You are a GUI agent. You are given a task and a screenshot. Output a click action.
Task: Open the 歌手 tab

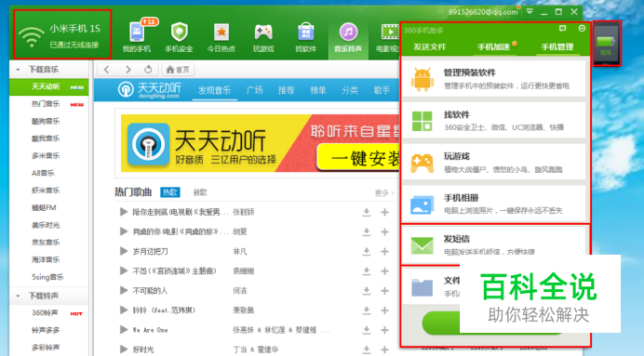[x=382, y=90]
